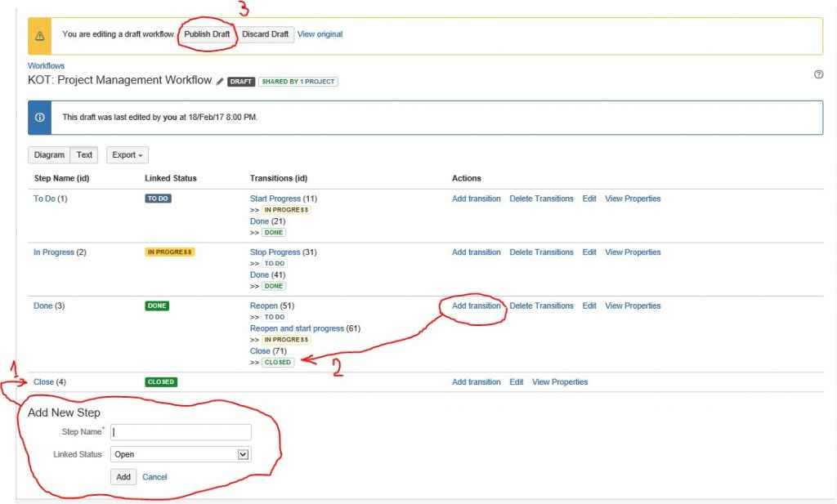Publish the draft workflow
Image resolution: width=837 pixels, height=504 pixels.
(x=207, y=34)
